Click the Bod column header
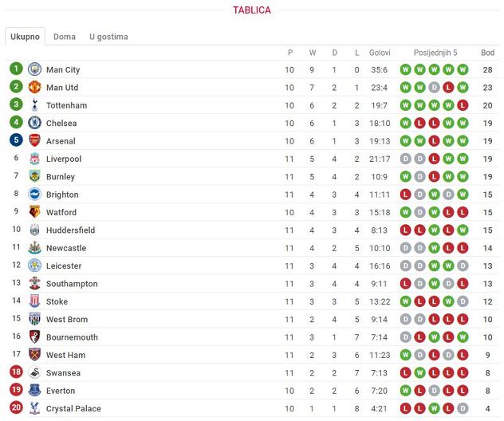 tap(487, 53)
